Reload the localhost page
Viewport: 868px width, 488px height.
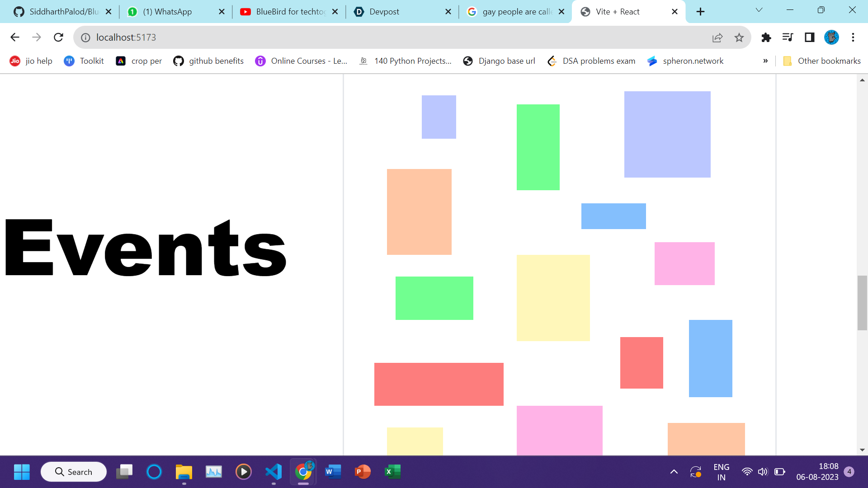58,38
